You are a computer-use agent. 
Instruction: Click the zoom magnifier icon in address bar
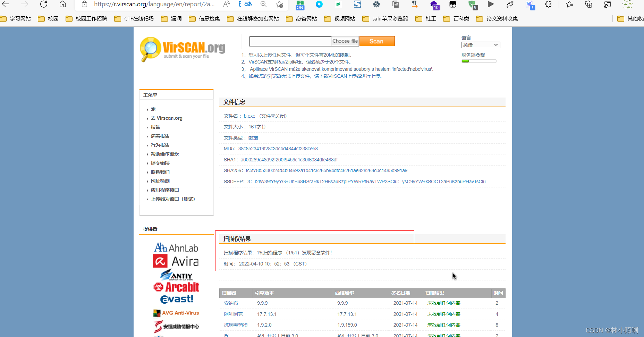(x=264, y=4)
